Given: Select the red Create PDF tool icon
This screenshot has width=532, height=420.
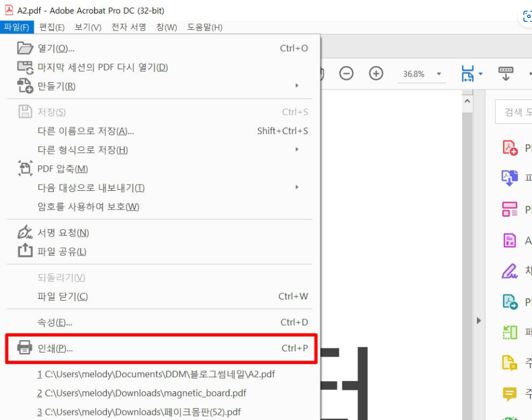Looking at the screenshot, I should coord(509,148).
